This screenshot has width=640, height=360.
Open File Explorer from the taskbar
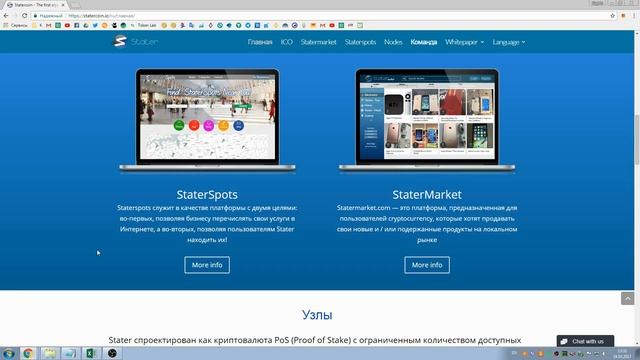tap(49, 353)
